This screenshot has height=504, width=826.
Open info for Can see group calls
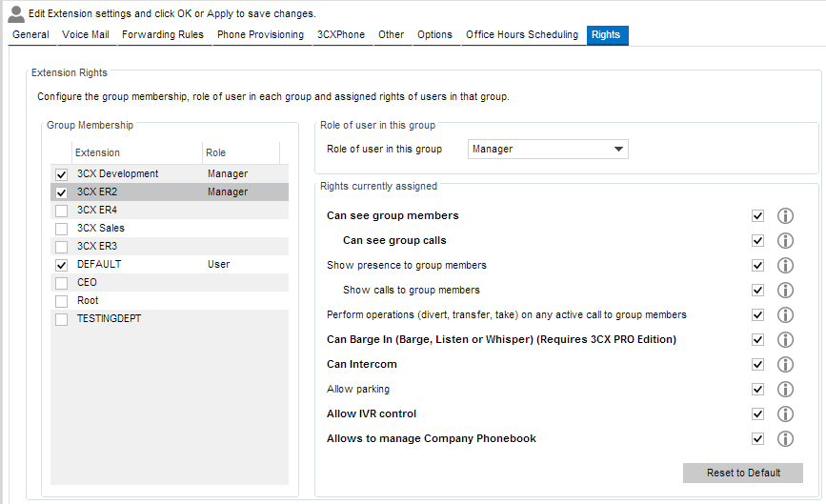pyautogui.click(x=785, y=241)
